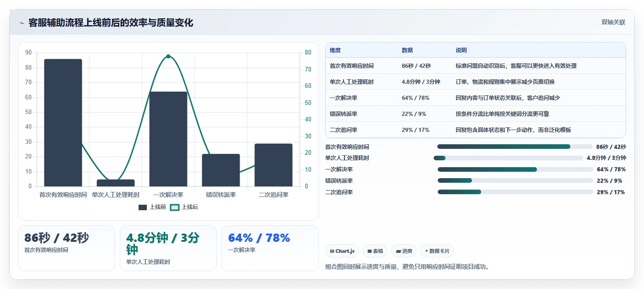Screen dimensions: 644x289
Task: Click progress list label 二次追问率
Action: 339,192
